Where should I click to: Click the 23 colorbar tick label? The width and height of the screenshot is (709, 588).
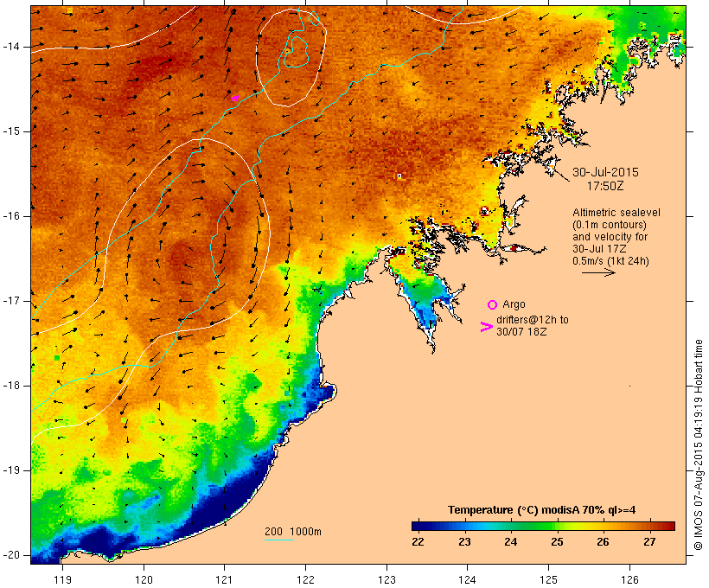point(464,542)
